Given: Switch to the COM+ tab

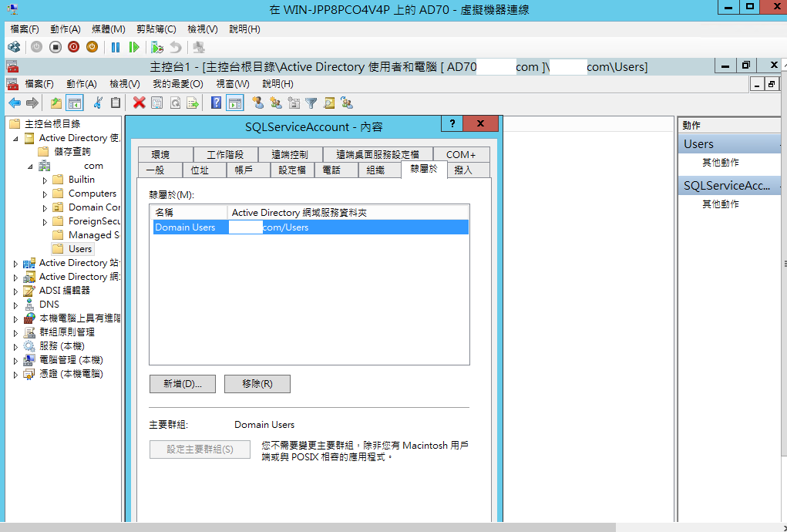Looking at the screenshot, I should tap(461, 154).
